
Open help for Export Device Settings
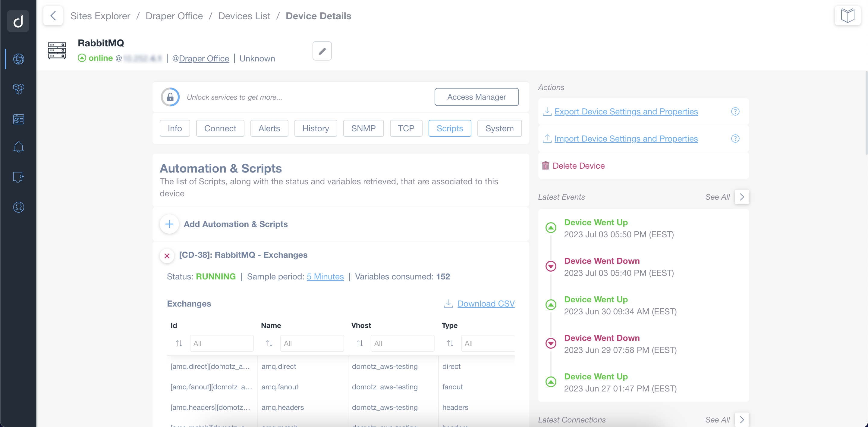click(735, 111)
